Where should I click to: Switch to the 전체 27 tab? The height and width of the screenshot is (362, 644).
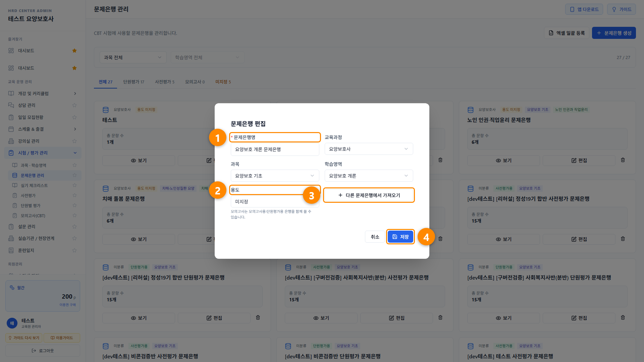coord(106,82)
